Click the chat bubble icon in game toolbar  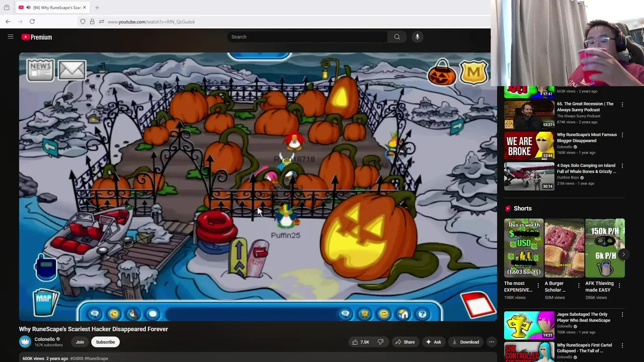click(95, 314)
